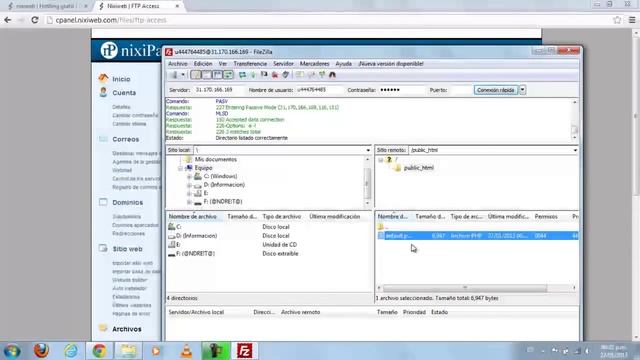This screenshot has height=360, width=640.
Task: Open VLC media player from taskbar
Action: click(x=187, y=351)
